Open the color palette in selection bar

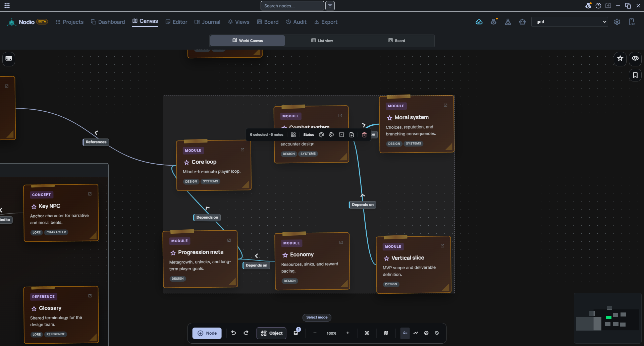[x=321, y=135]
